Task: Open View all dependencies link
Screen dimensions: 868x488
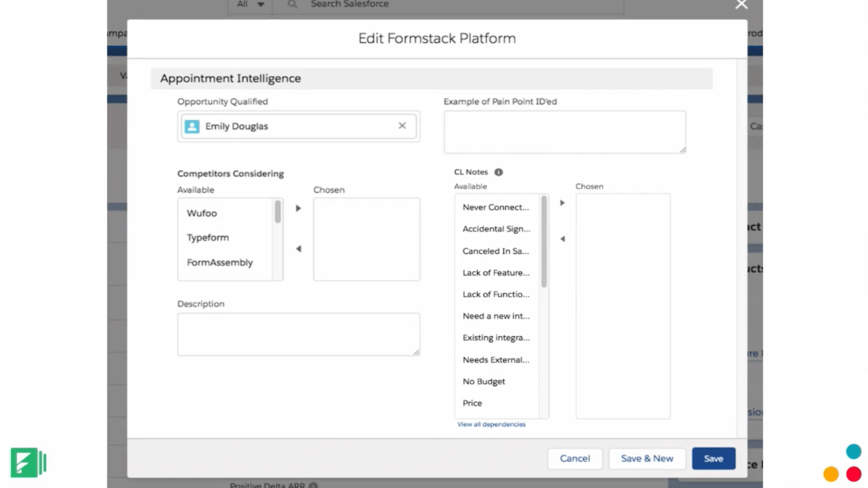Action: pos(491,424)
